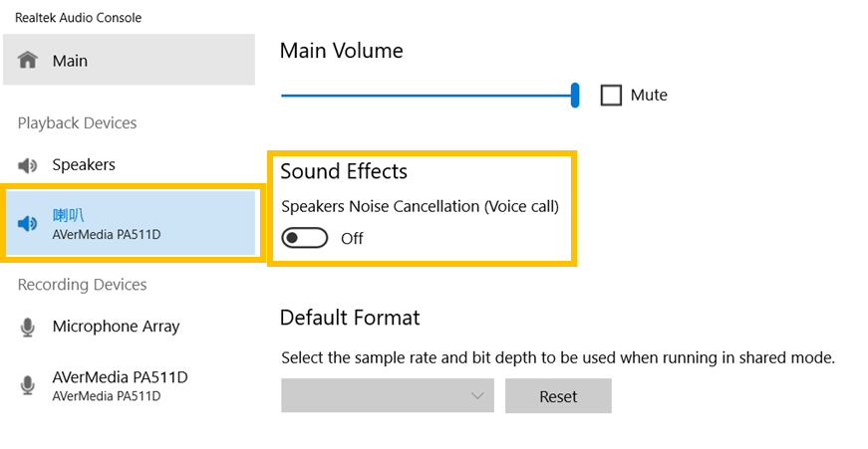Click the Off label beside noise cancellation toggle

coord(352,239)
